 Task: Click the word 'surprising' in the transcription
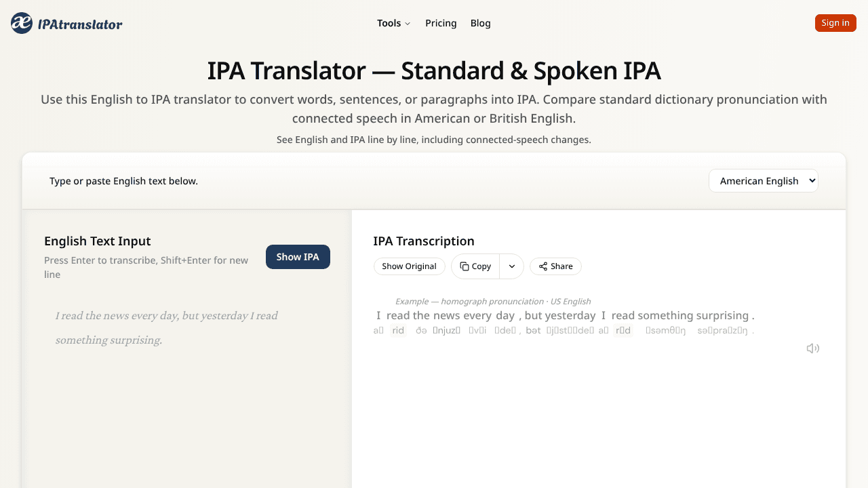(723, 315)
